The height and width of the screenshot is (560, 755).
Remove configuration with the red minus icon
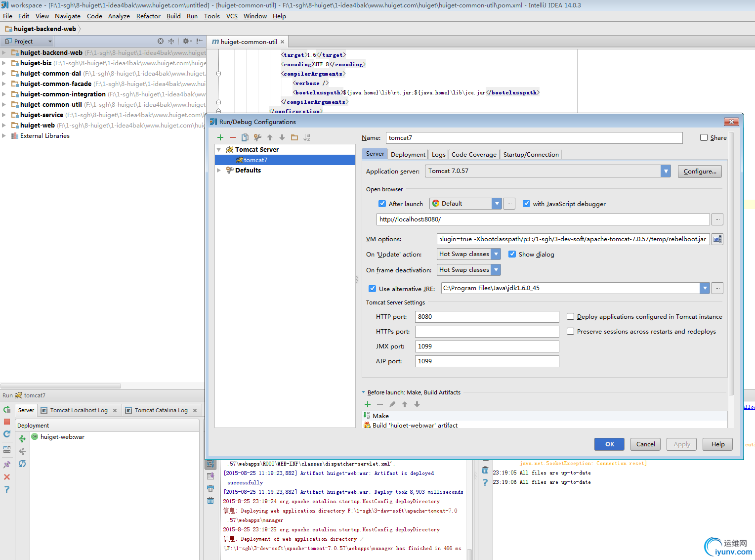tap(233, 137)
